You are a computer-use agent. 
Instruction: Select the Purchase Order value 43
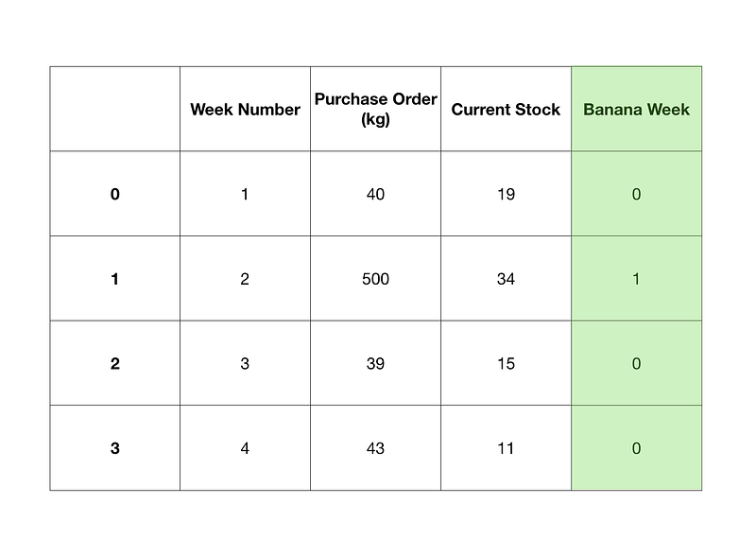click(375, 448)
